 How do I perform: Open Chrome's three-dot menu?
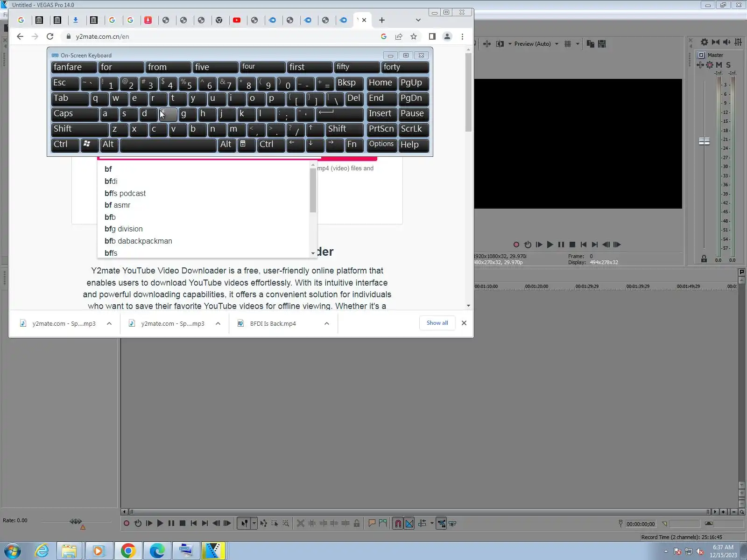[462, 36]
